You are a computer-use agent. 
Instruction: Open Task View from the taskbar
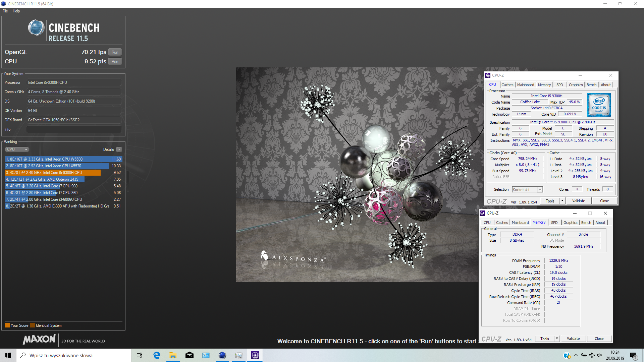point(140,355)
